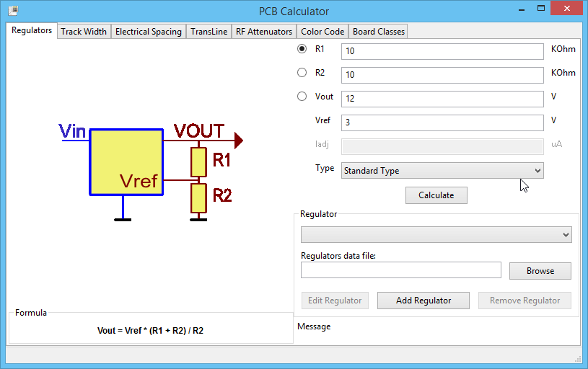The height and width of the screenshot is (369, 588).
Task: Click the PCB Calculator title bar app icon
Action: (x=13, y=11)
